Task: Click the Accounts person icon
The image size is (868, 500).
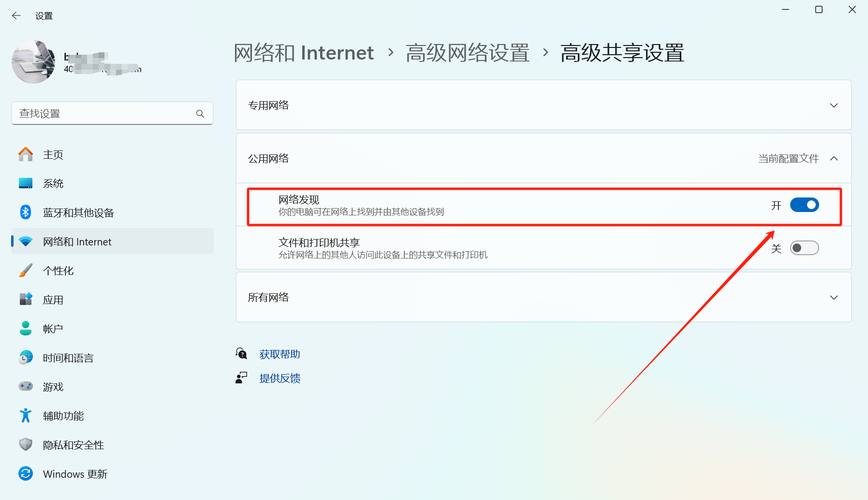Action: [x=26, y=328]
